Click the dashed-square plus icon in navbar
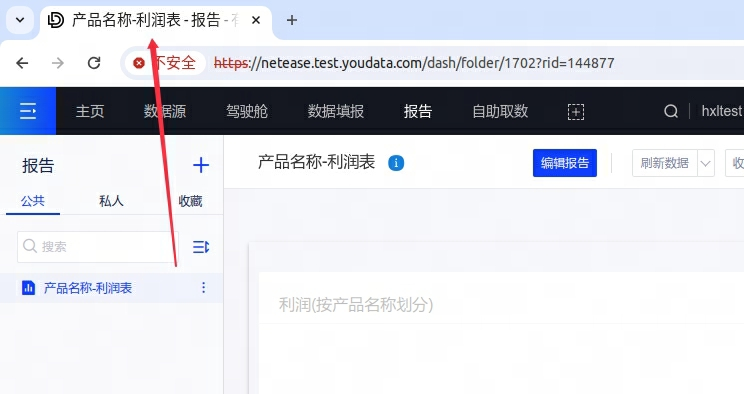Image resolution: width=744 pixels, height=394 pixels. (576, 112)
